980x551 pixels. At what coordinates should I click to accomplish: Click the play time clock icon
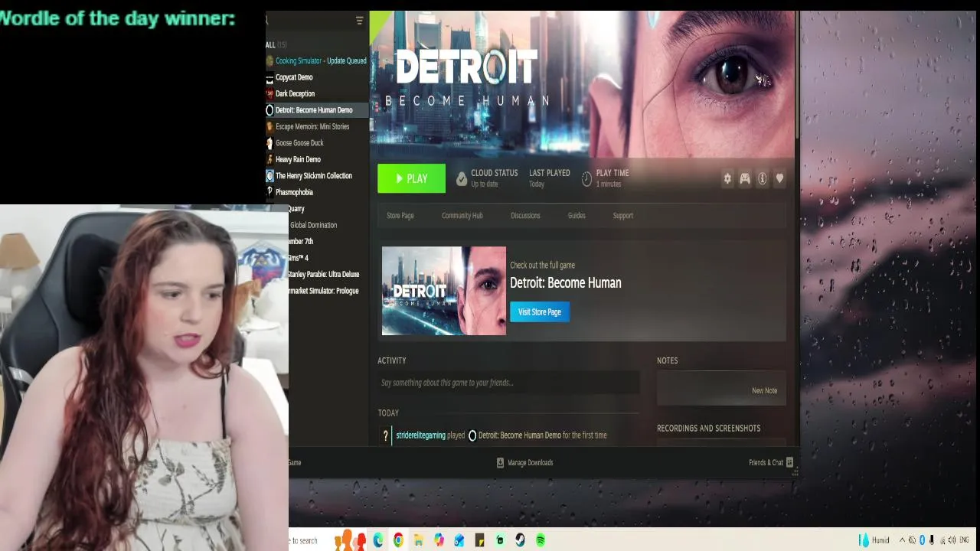(x=586, y=178)
